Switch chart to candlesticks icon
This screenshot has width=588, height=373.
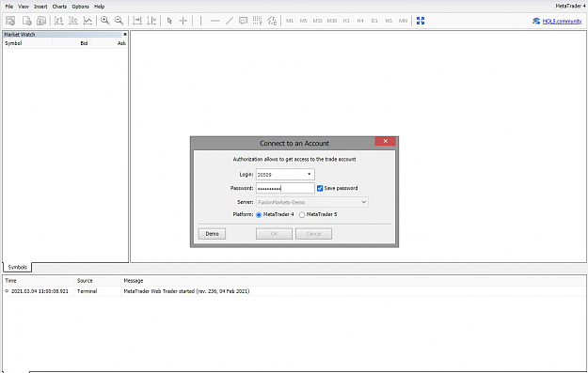click(73, 21)
